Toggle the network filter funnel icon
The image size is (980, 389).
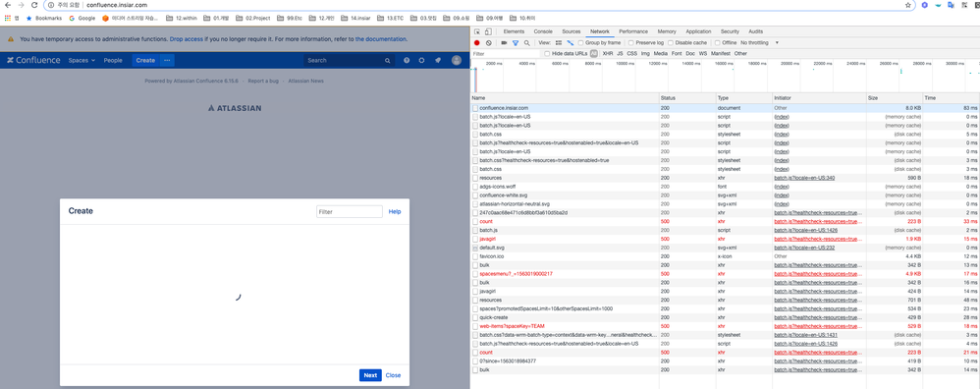tap(516, 43)
